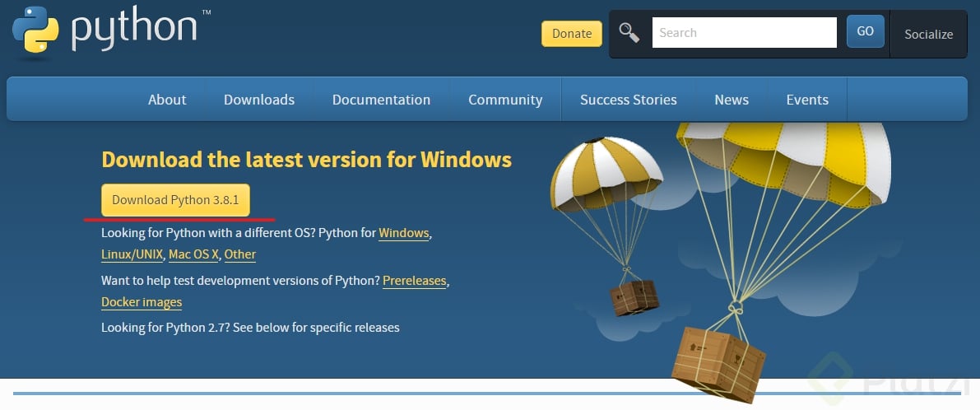
Task: Click the Python logo icon
Action: pyautogui.click(x=35, y=30)
